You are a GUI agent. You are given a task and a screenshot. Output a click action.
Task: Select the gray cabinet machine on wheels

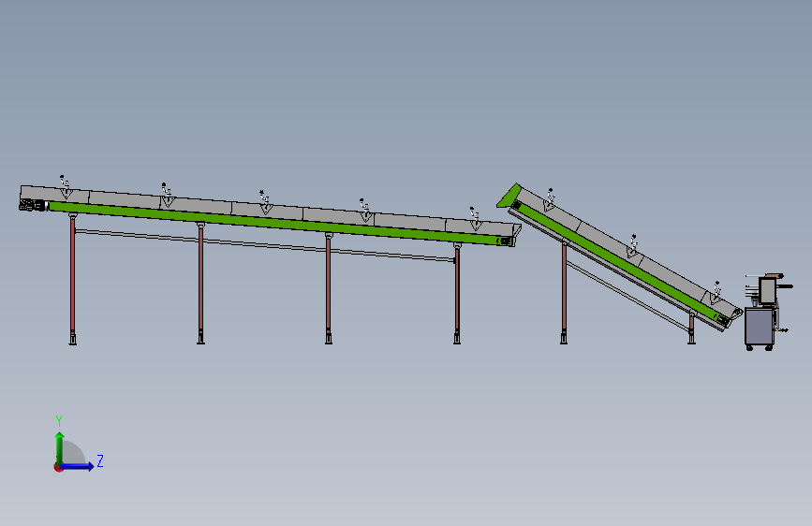(760, 328)
